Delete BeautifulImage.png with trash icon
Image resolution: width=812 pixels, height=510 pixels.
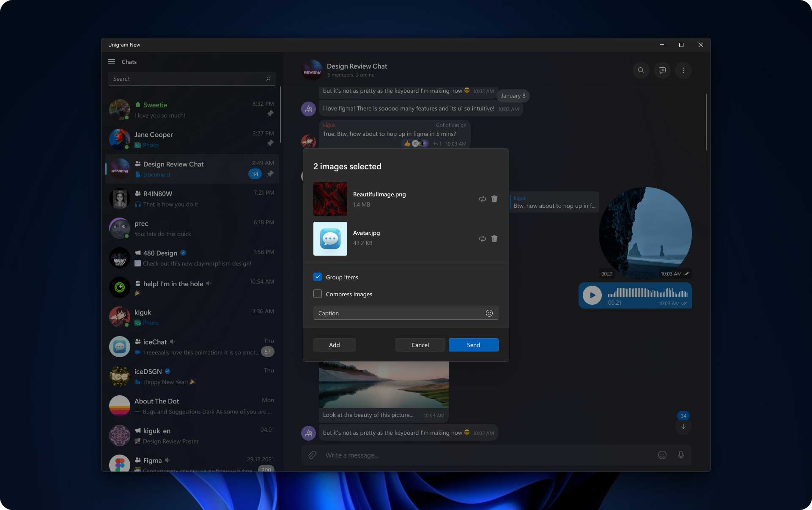pos(494,199)
